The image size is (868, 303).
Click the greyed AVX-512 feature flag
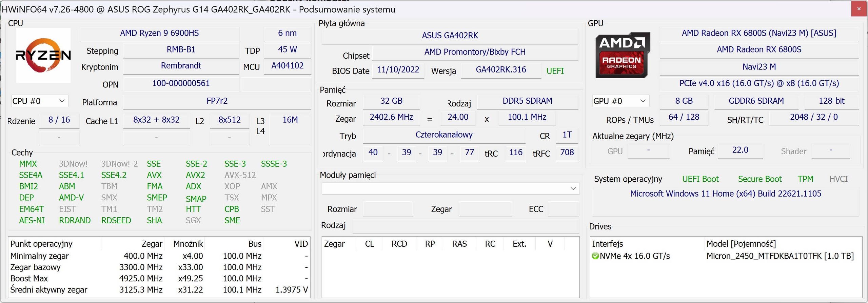click(x=240, y=175)
